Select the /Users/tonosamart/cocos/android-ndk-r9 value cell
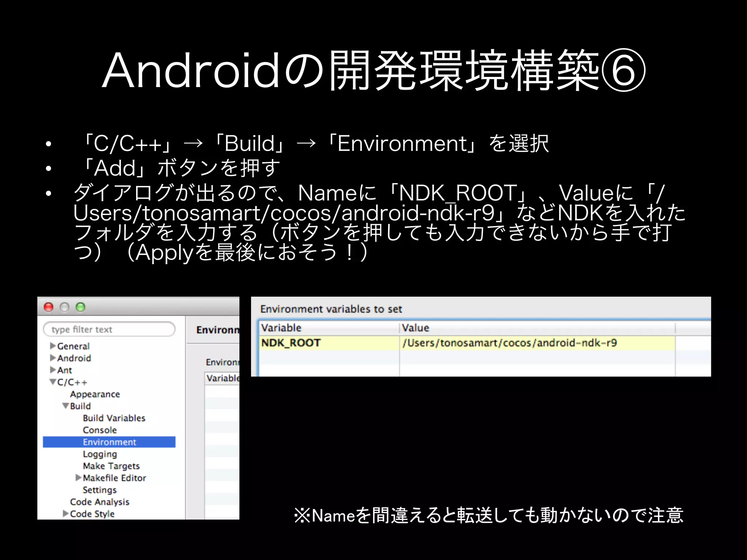 pos(537,343)
